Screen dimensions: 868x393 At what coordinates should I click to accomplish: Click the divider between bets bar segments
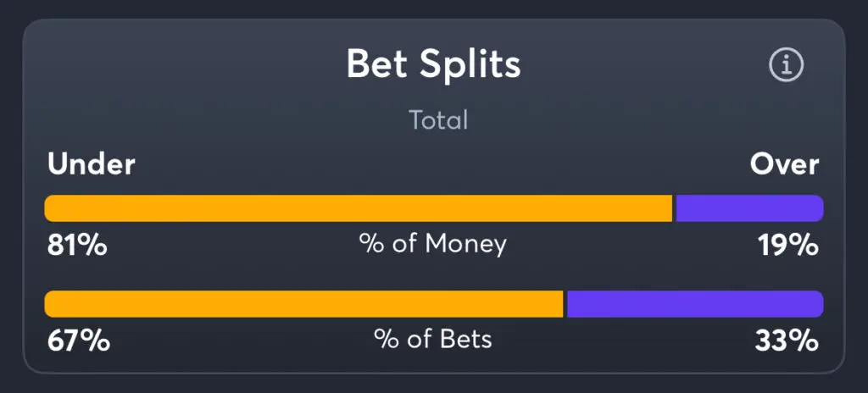tap(565, 304)
